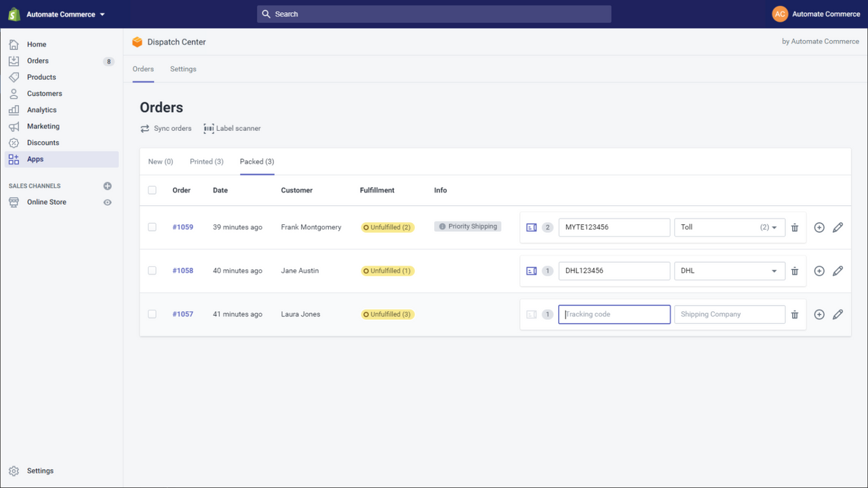Click the Tracking code input for #1057
The height and width of the screenshot is (488, 868).
614,314
